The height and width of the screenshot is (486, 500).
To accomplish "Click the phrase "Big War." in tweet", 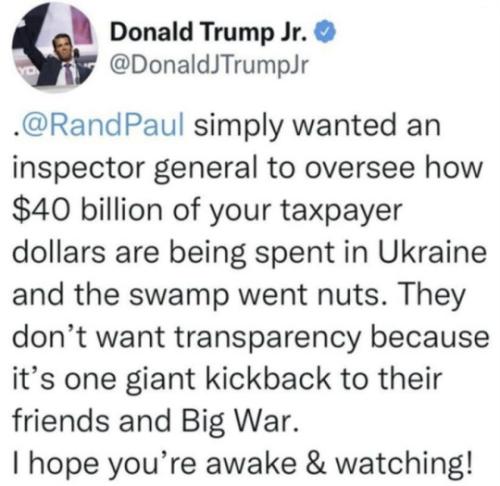I will click(239, 421).
